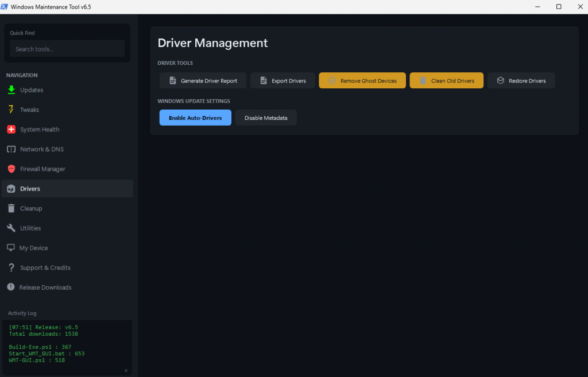Click the red shield Firewall Manager icon
The image size is (588, 377).
(x=11, y=169)
